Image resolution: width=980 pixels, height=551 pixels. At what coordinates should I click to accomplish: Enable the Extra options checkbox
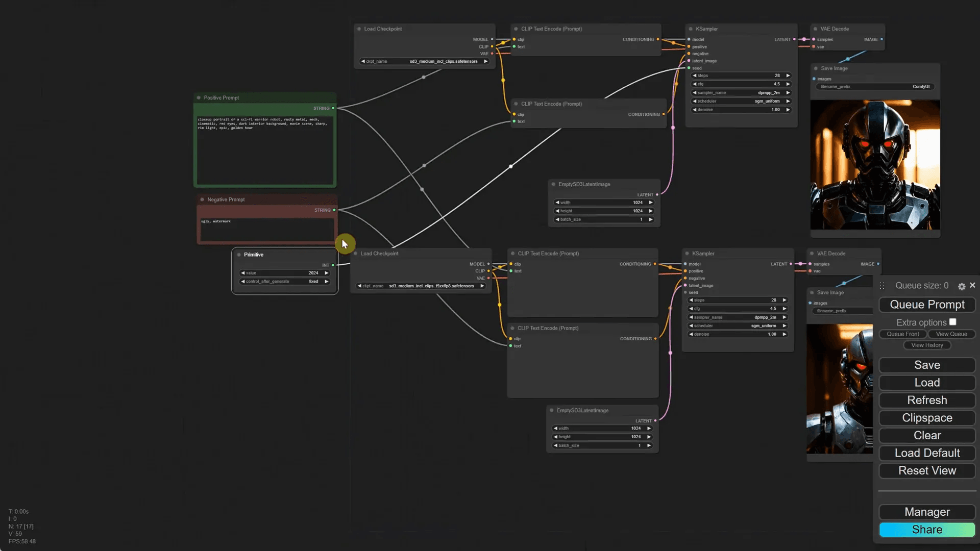[953, 321]
